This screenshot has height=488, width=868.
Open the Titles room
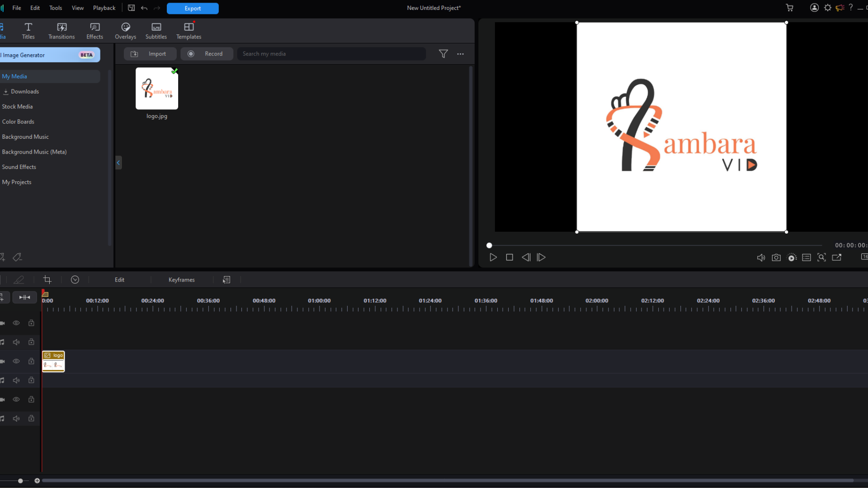pyautogui.click(x=28, y=31)
